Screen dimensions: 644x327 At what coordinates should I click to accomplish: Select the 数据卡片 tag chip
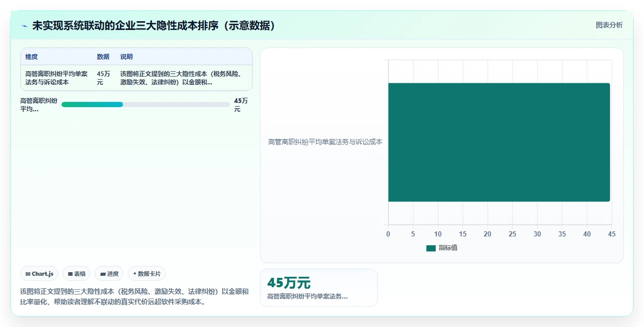(x=147, y=274)
